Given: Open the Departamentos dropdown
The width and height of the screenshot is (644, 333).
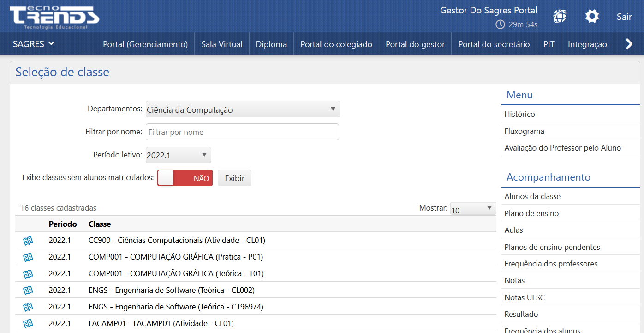Looking at the screenshot, I should coord(242,109).
